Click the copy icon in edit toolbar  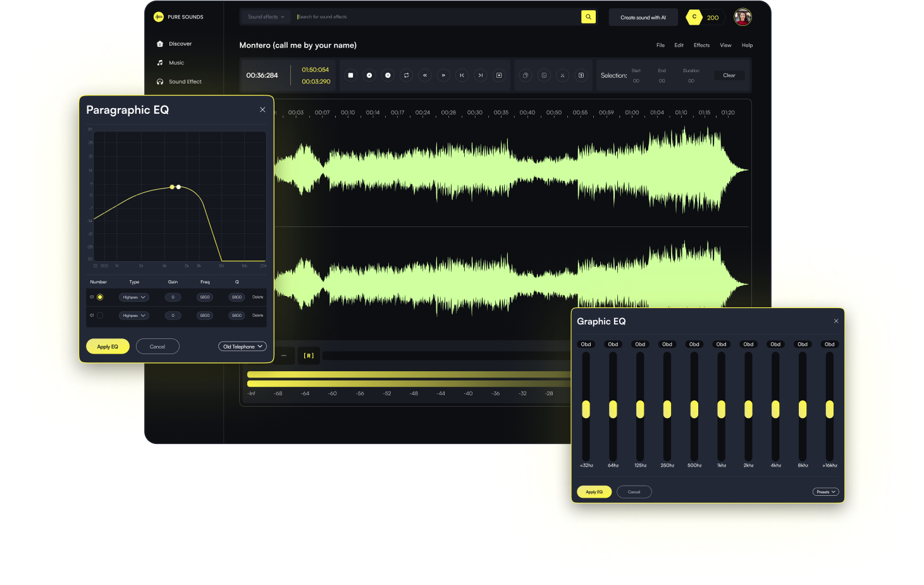(525, 75)
